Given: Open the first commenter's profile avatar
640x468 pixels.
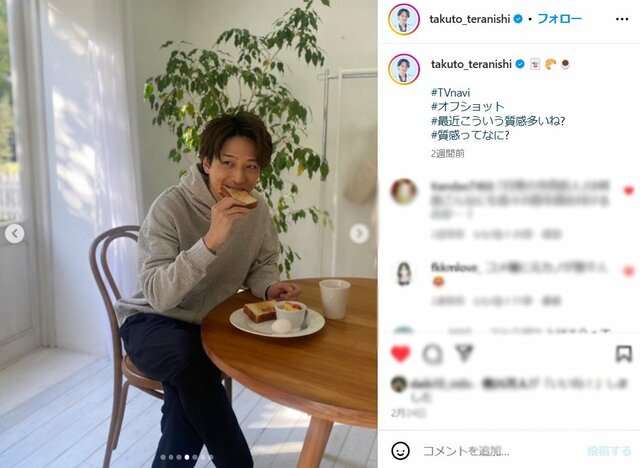Looking at the screenshot, I should [x=404, y=191].
